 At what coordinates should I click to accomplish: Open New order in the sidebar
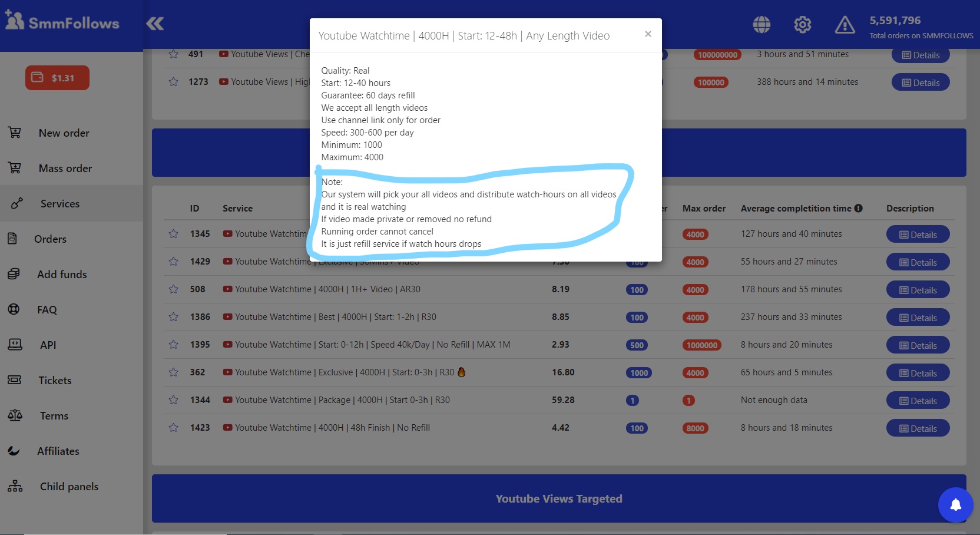point(64,133)
